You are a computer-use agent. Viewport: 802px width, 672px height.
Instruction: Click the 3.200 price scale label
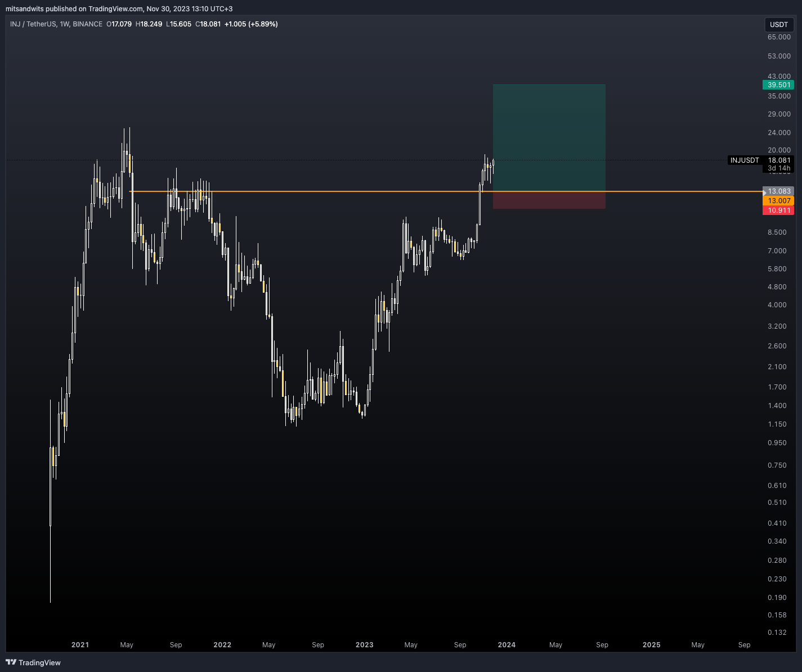pos(777,326)
